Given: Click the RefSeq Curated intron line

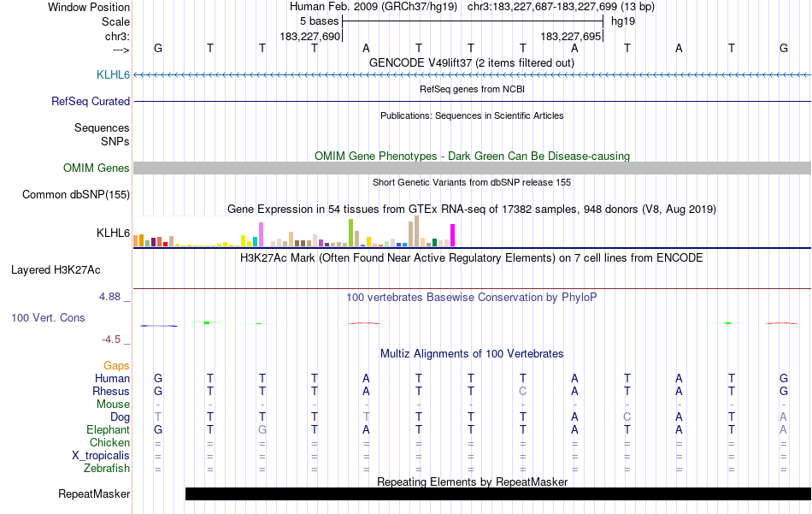Looking at the screenshot, I should pos(472,101).
